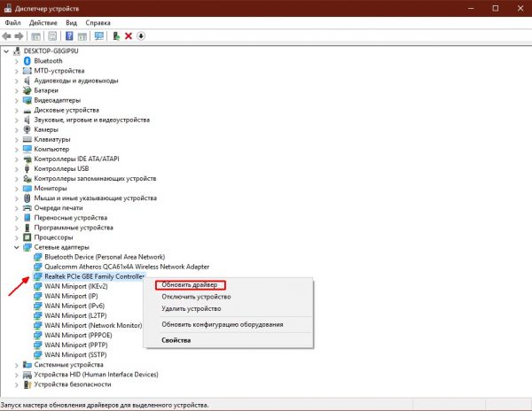Click the Камеры camera icon

[27, 129]
